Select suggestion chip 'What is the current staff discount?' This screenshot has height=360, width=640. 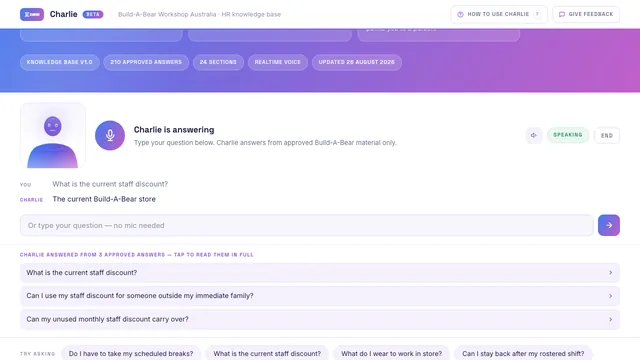pos(267,353)
